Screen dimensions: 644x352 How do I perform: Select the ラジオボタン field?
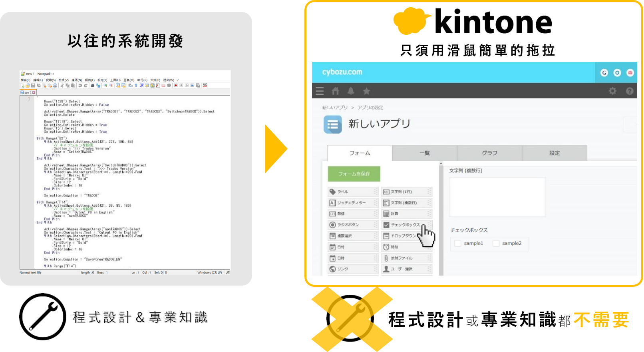pos(353,225)
